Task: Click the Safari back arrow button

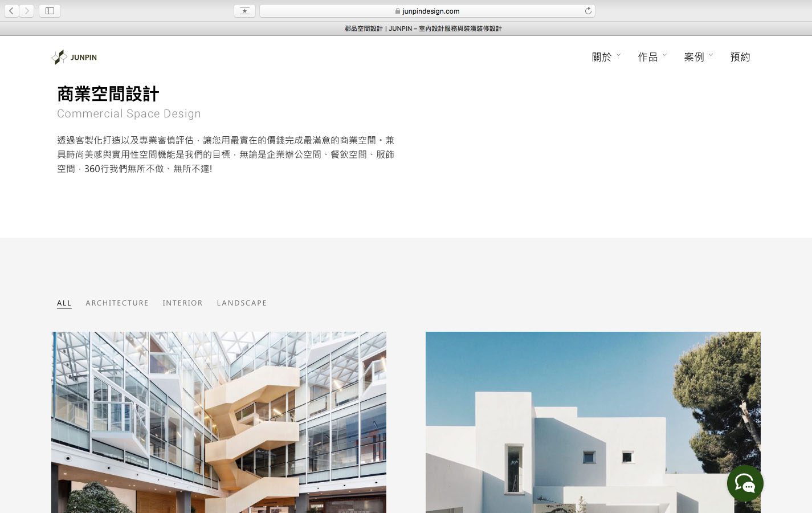Action: 11,11
